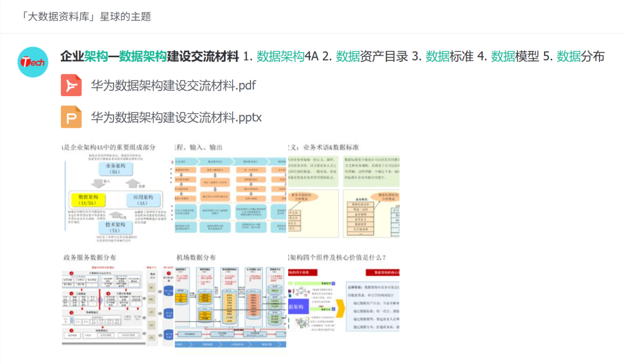The width and height of the screenshot is (625, 364).
Task: Open the 企业架构4A thumbnail image
Action: click(x=117, y=193)
